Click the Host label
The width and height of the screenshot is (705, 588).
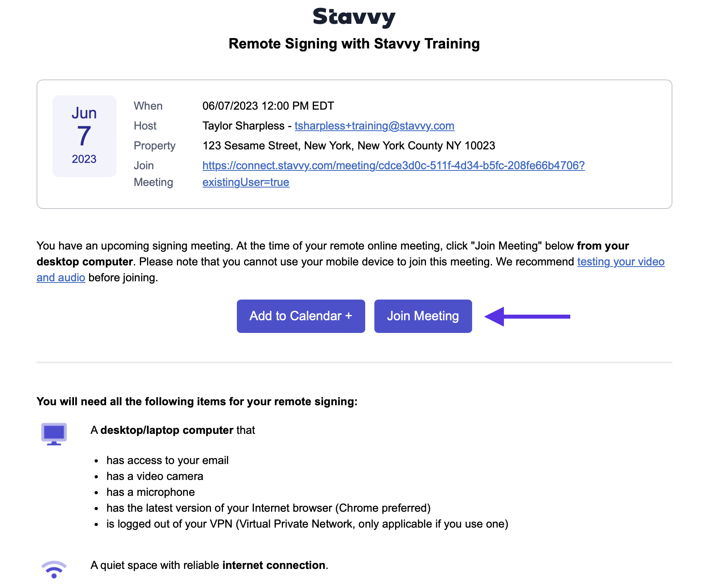145,126
